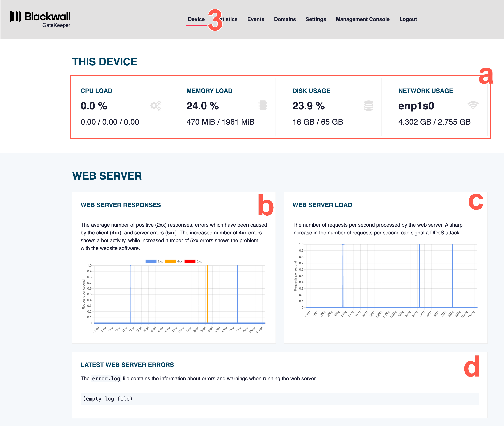Select the MEMORY LOAD card title
The height and width of the screenshot is (426, 504).
coord(210,91)
